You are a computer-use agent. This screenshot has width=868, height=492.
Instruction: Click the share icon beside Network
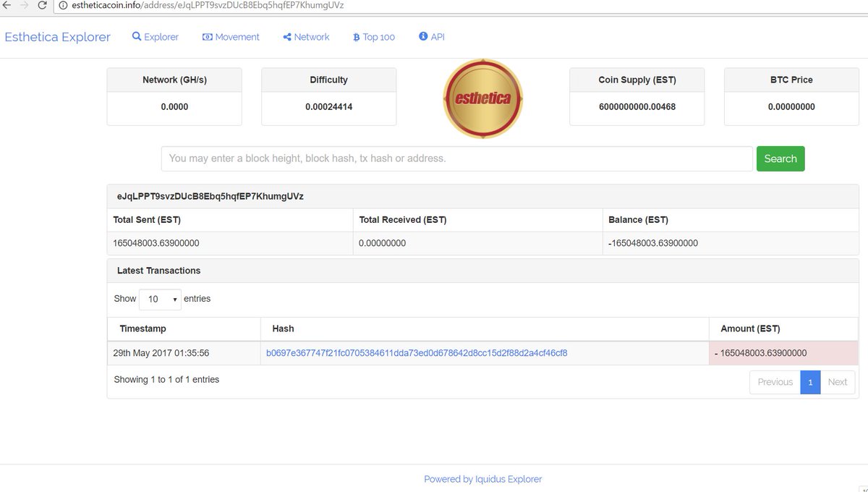point(287,37)
